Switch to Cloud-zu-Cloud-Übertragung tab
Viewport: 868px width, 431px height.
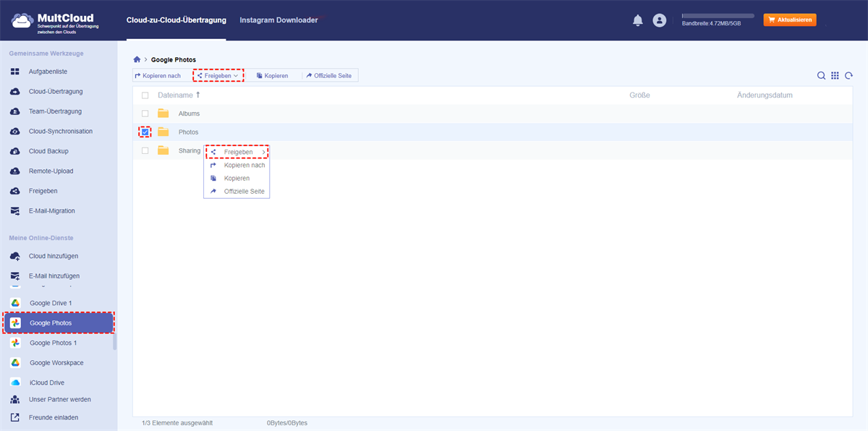(176, 20)
